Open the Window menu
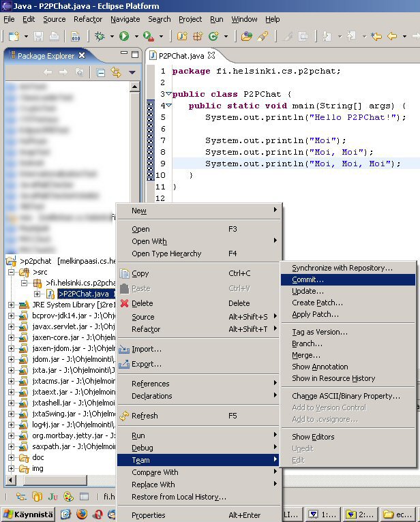Viewport: 420px width, 522px height. (244, 19)
